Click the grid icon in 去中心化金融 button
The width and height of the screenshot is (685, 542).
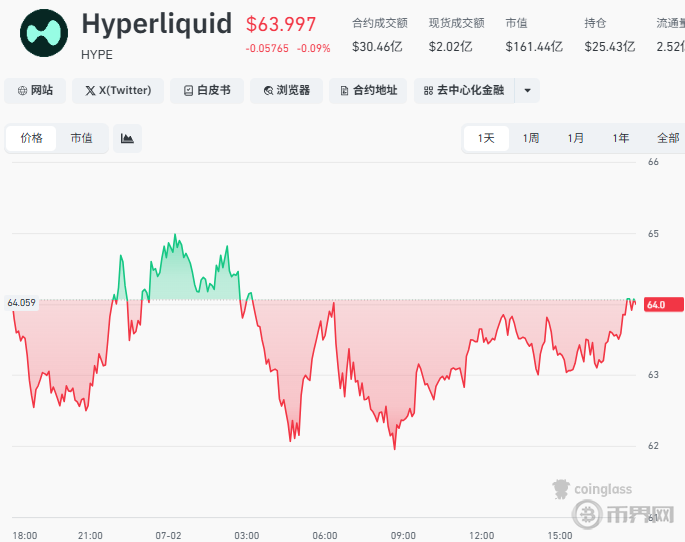428,90
